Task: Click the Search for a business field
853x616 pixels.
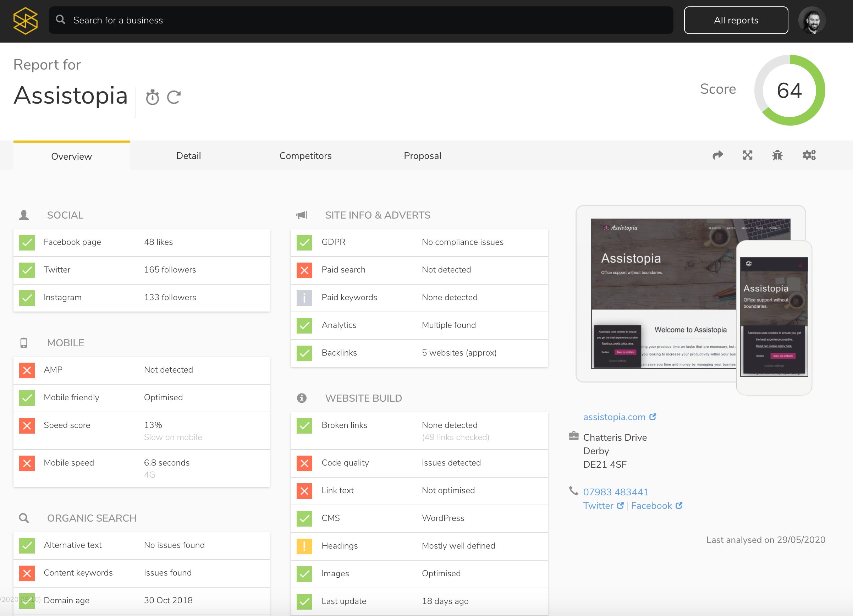Action: coord(263,20)
